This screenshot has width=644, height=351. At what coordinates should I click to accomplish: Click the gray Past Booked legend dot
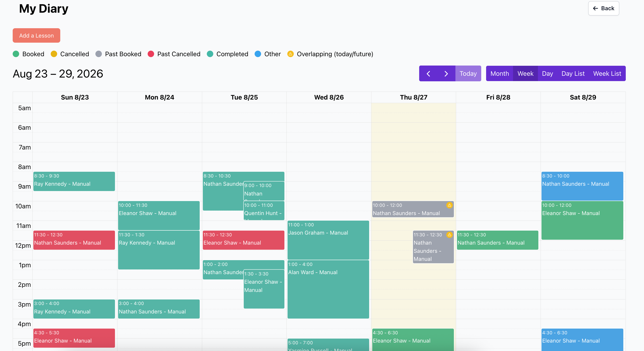(x=99, y=54)
